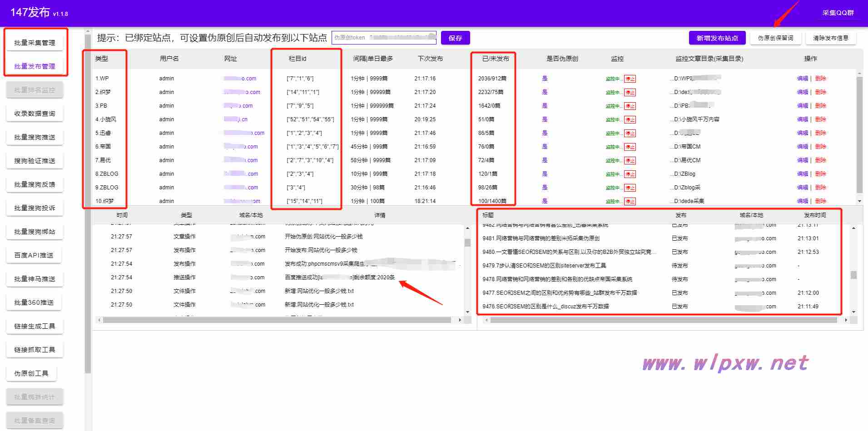This screenshot has height=431, width=868.
Task: Click 批量搜狗投诉 sidebar button
Action: click(x=35, y=208)
